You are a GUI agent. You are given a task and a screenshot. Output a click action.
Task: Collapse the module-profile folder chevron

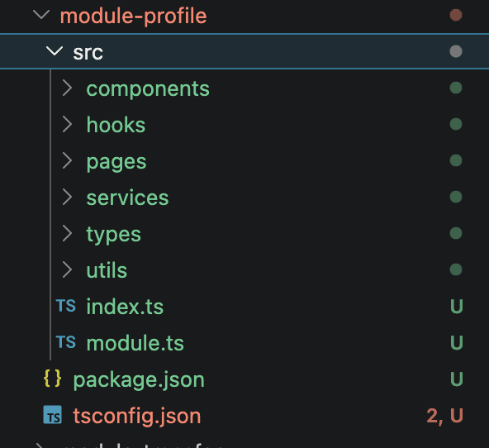point(41,15)
